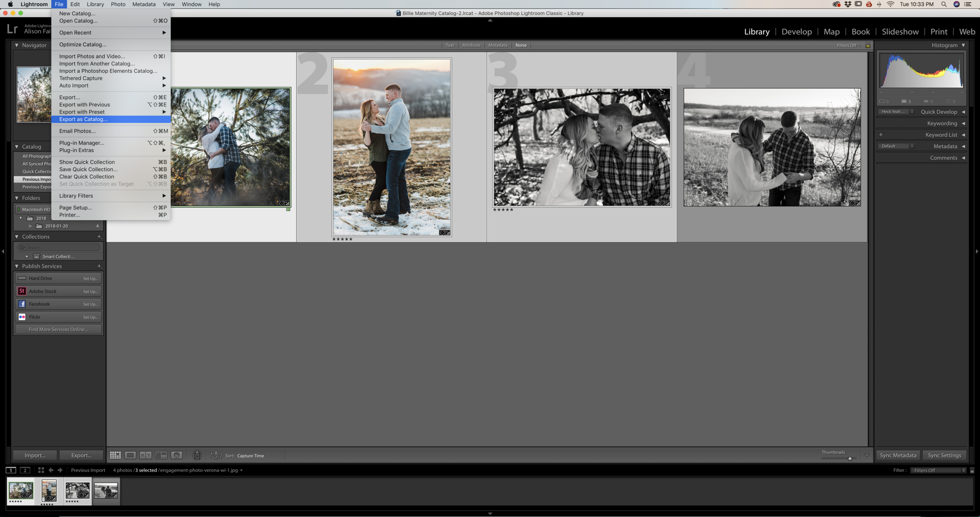Expand the Keywording panel
Image resolution: width=980 pixels, height=517 pixels.
(x=942, y=123)
